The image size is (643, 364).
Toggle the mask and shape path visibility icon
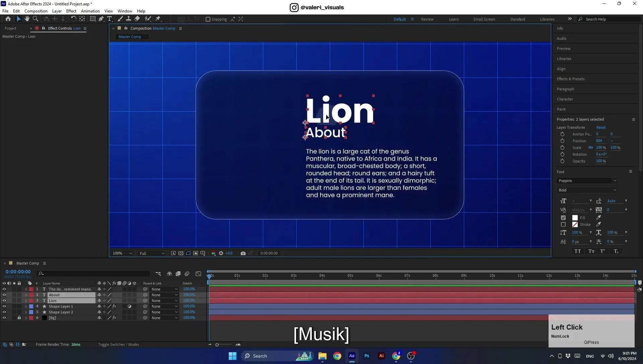188,253
